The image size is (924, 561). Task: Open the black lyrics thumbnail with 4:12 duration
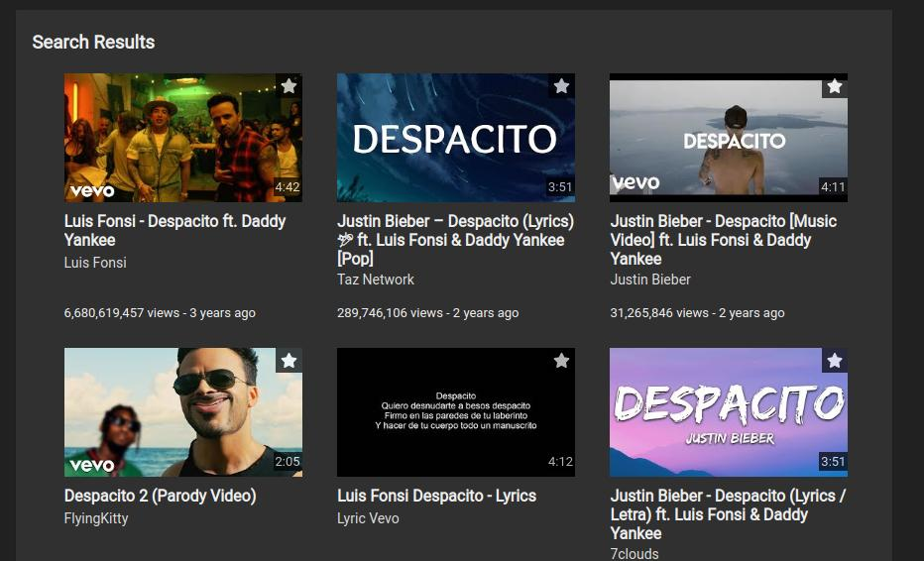(455, 412)
